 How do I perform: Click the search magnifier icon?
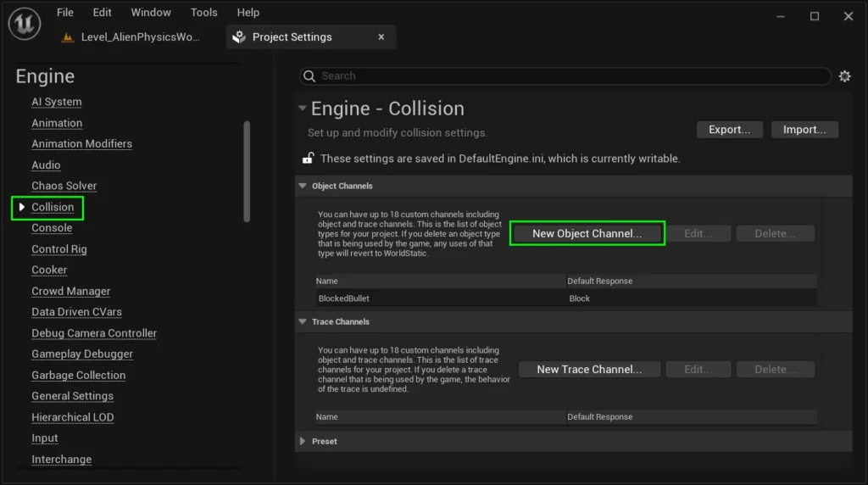coord(310,76)
